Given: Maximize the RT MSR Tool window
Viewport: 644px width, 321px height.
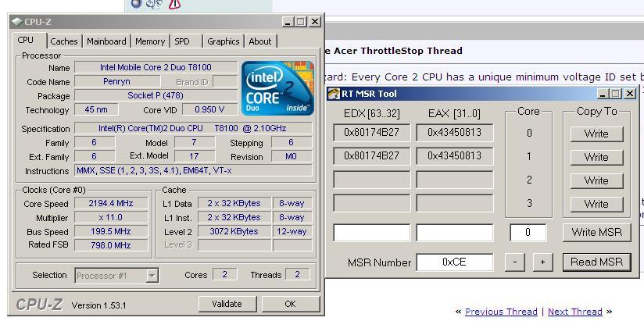Looking at the screenshot, I should (x=615, y=94).
